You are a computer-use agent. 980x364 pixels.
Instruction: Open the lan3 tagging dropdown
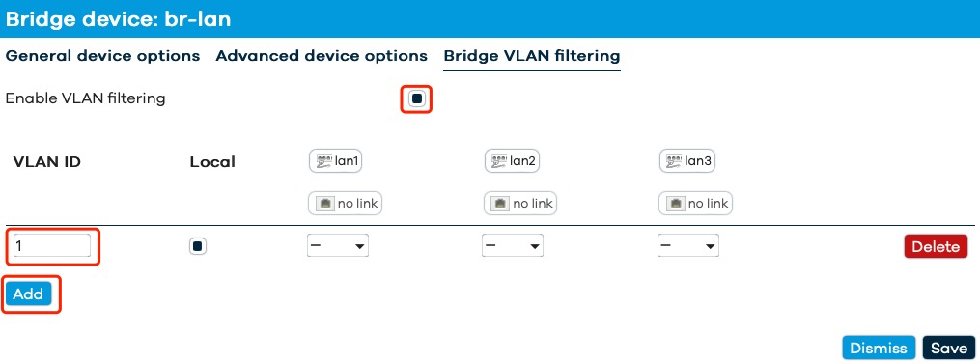coord(687,246)
